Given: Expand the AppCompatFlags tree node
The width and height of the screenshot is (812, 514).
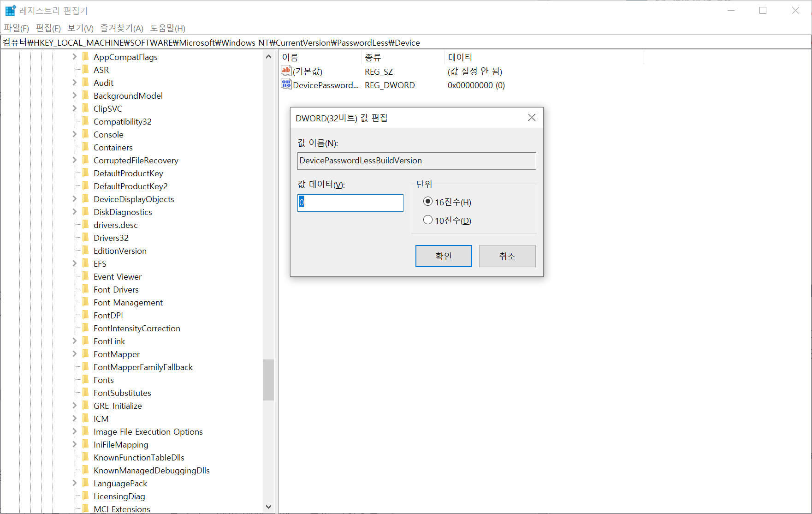Looking at the screenshot, I should tap(75, 57).
